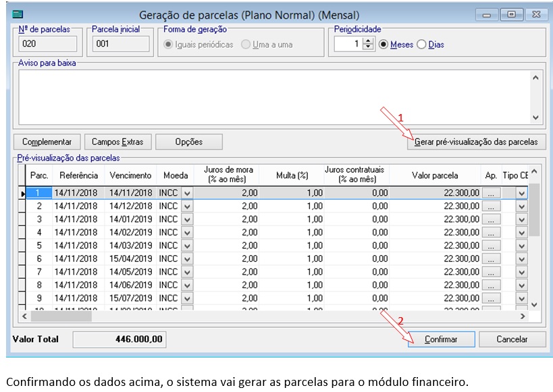Click the Nº de parcelas field
The image size is (553, 392).
[48, 44]
